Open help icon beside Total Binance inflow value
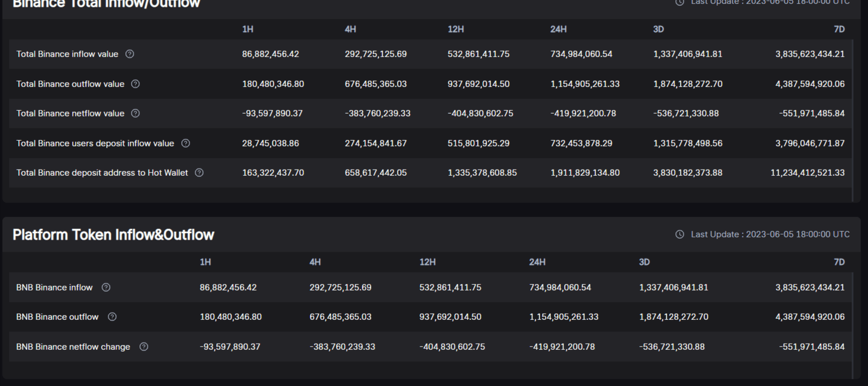868x386 pixels. tap(130, 54)
